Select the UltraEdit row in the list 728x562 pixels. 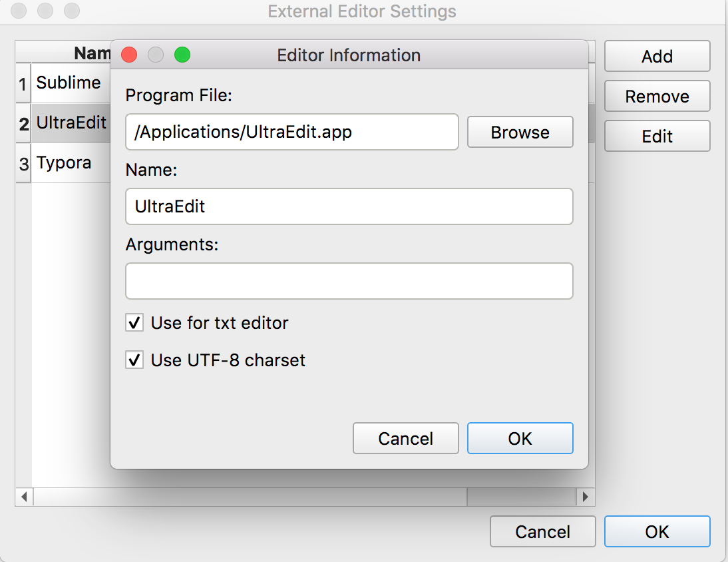[71, 123]
